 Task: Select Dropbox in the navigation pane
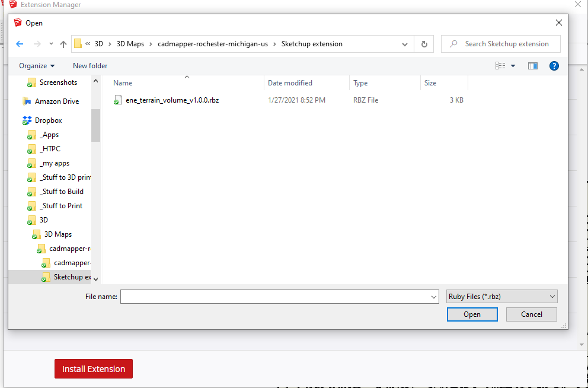point(48,120)
